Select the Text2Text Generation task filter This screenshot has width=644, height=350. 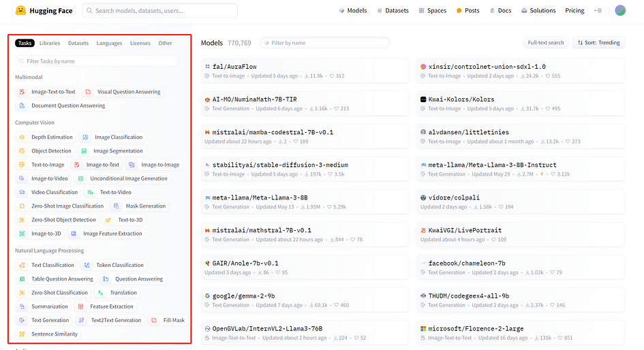click(110, 320)
